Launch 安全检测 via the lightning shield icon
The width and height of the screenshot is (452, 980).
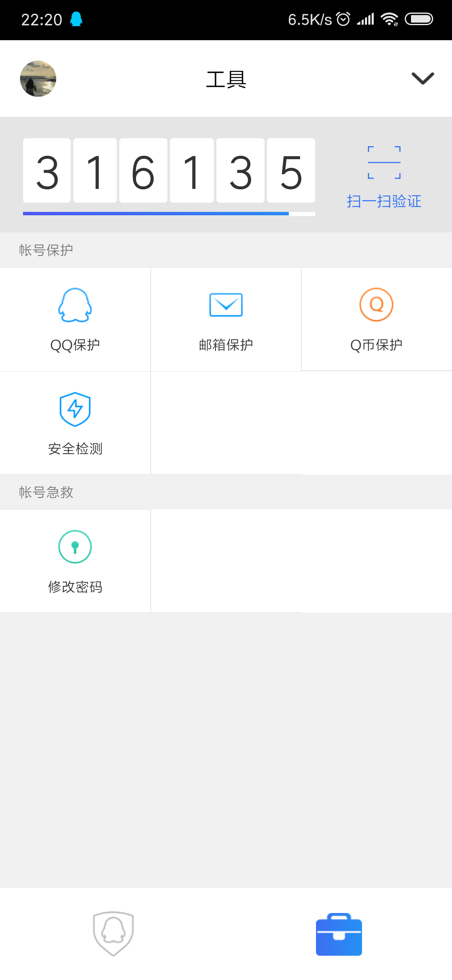(75, 409)
